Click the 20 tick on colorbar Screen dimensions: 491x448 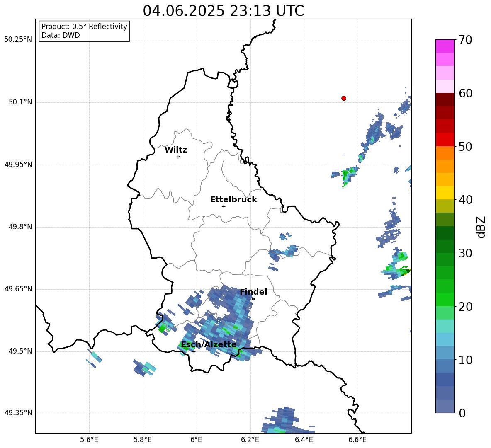point(465,307)
